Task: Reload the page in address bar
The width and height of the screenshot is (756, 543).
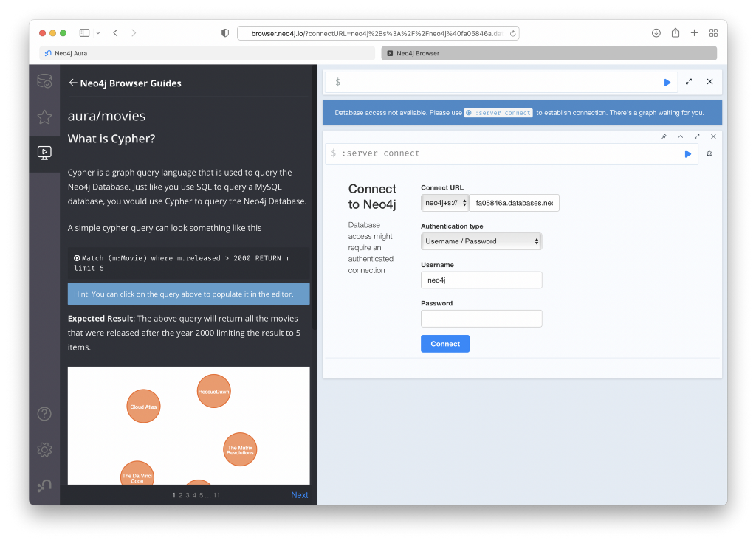Action: [512, 33]
